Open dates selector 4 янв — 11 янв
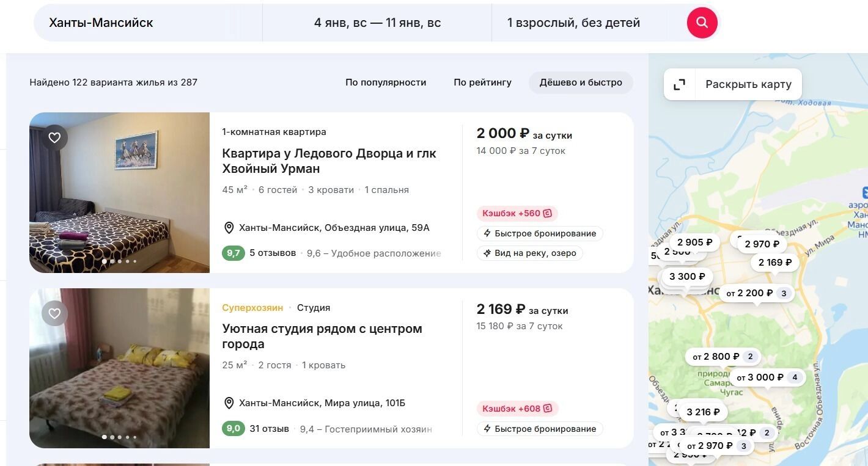Viewport: 868px width, 466px height. 377,23
